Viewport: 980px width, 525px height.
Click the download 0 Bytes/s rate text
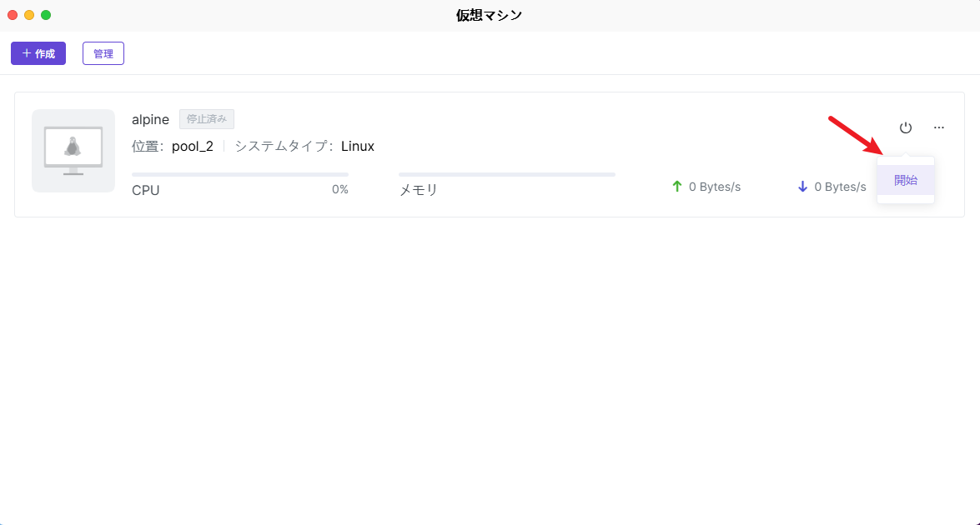click(840, 187)
